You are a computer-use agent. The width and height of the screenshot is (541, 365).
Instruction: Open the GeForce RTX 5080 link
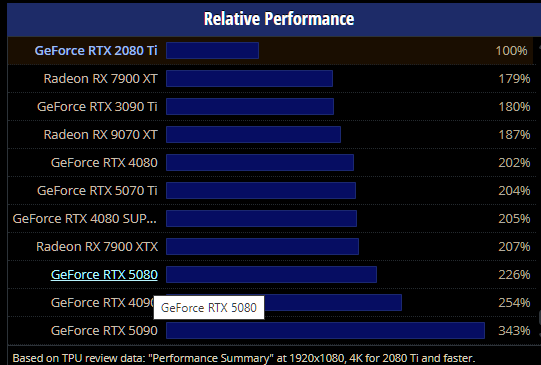point(104,275)
